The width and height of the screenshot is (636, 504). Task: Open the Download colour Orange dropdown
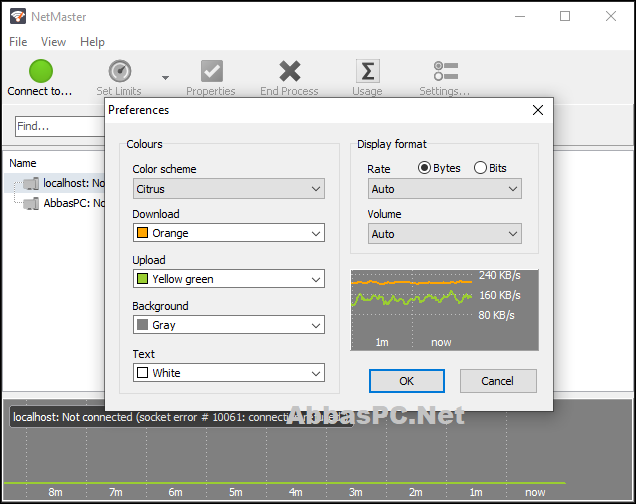[229, 233]
